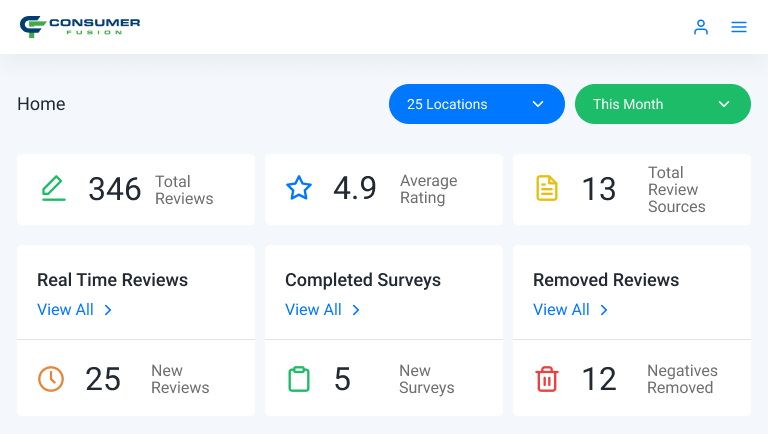Click the orange clock New Reviews icon
This screenshot has width=768, height=434.
51,379
